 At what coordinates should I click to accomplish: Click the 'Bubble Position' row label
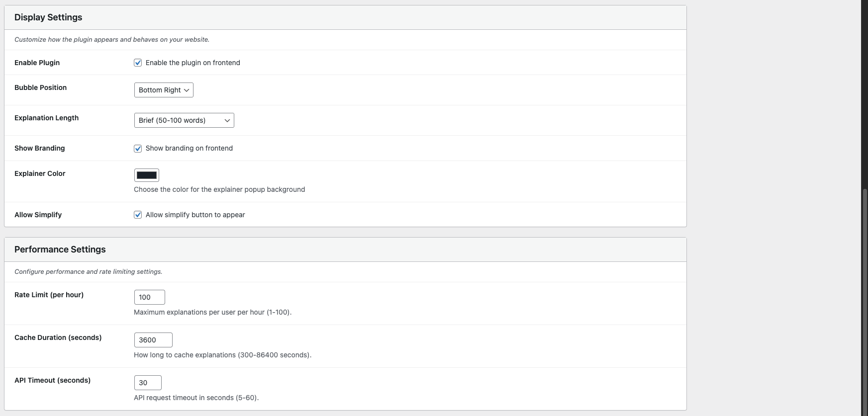click(x=40, y=87)
